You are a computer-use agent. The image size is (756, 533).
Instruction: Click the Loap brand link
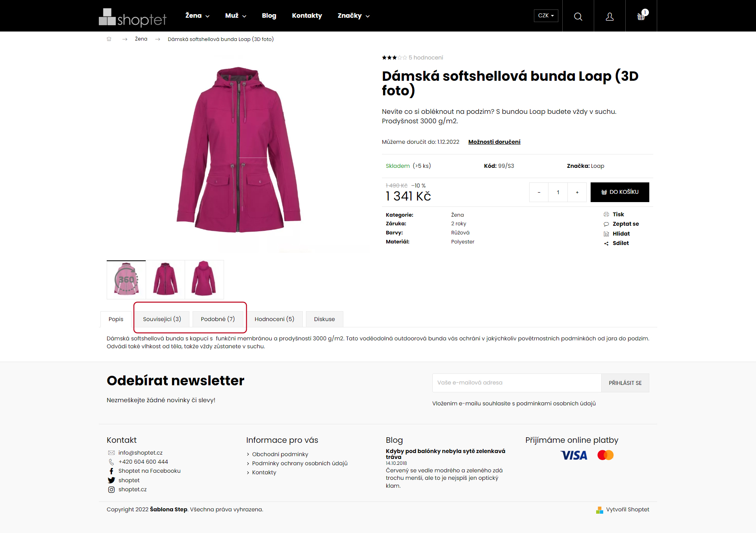597,166
